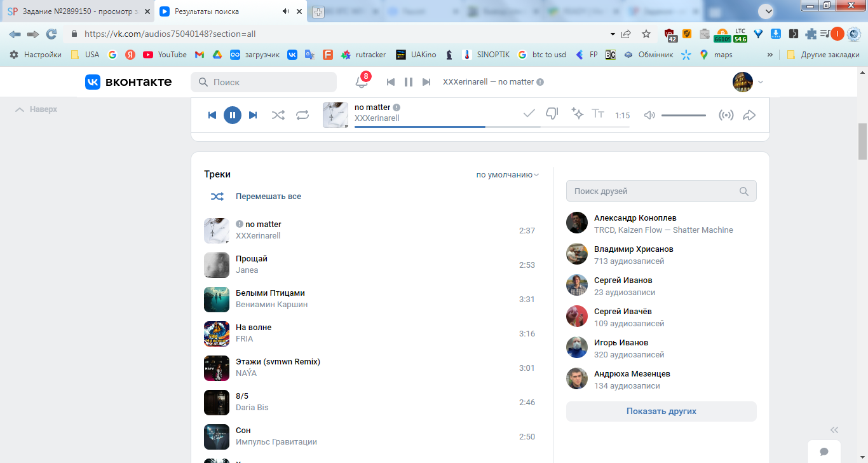Mute the audio tab speaker icon
This screenshot has height=463, width=868.
pos(286,11)
